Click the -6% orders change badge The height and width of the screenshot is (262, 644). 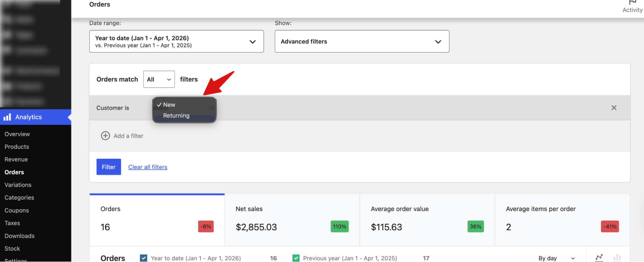[206, 227]
